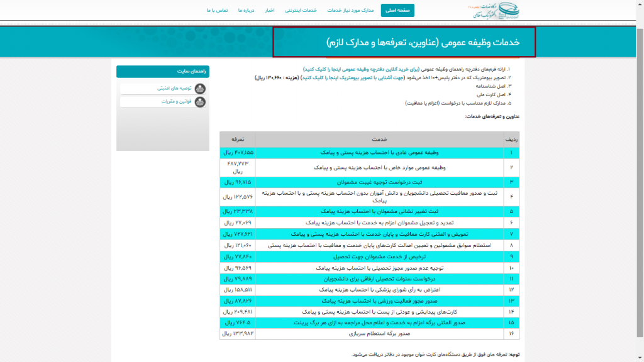The width and height of the screenshot is (644, 362).
Task: Click tariff ۷۷,۸۴۰ ریال
Action: point(238,256)
